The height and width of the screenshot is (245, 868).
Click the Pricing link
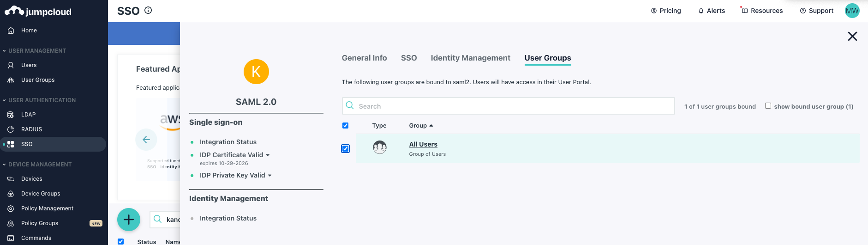[666, 11]
